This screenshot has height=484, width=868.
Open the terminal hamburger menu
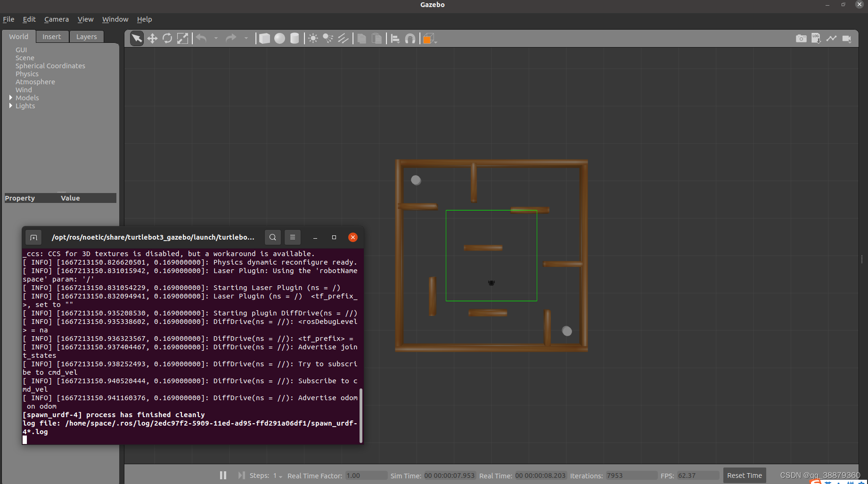point(293,237)
